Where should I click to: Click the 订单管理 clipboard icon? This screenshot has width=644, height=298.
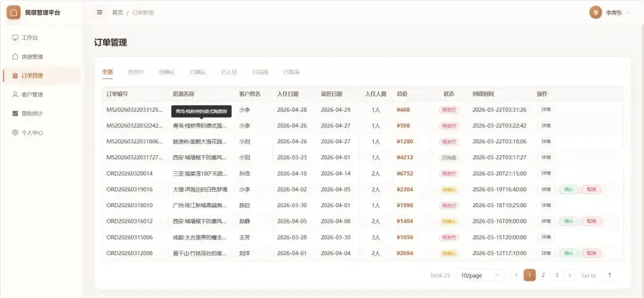tap(15, 76)
